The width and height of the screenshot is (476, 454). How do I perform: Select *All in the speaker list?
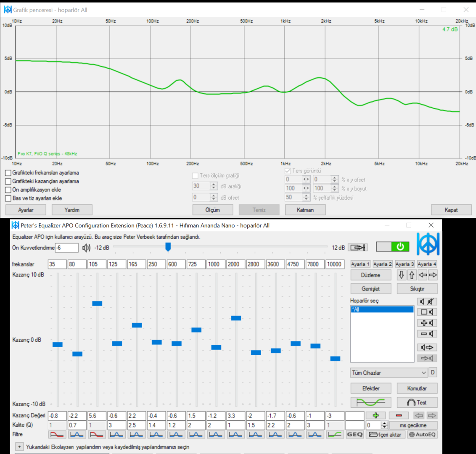click(382, 309)
